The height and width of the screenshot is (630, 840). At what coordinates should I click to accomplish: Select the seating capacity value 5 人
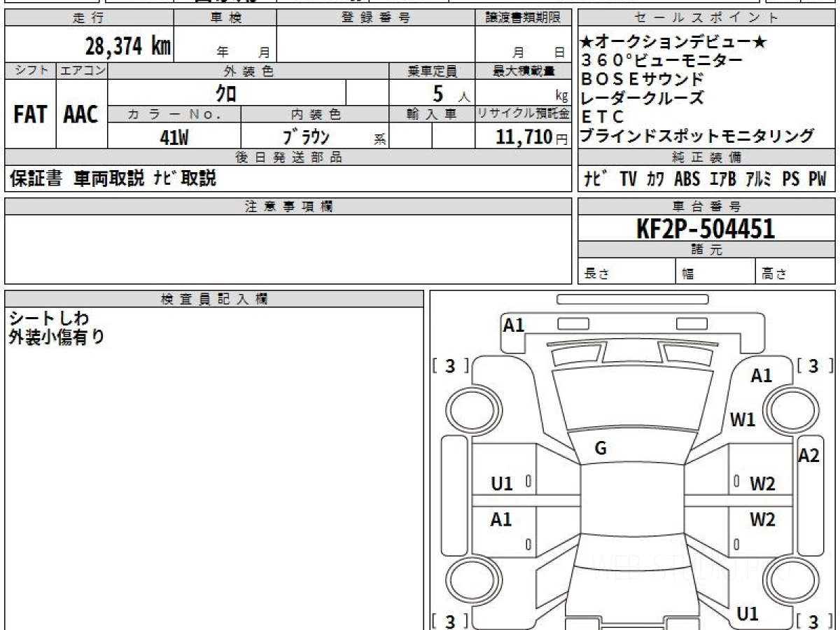coord(451,93)
